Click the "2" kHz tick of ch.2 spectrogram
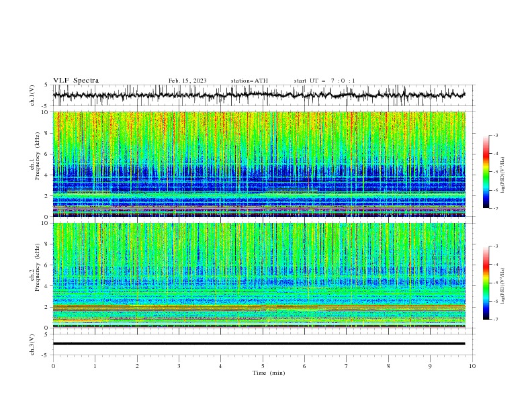Screen dimensions: 532x411 click(x=47, y=307)
